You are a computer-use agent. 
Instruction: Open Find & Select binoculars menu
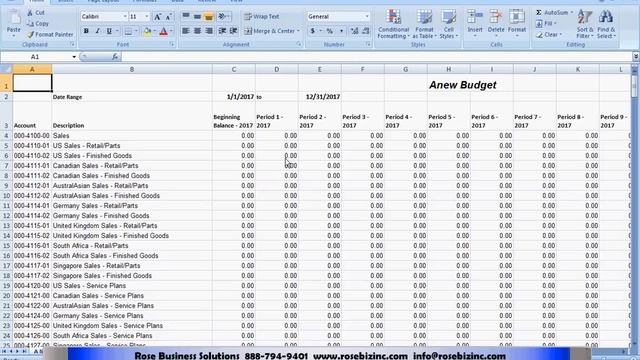click(606, 24)
